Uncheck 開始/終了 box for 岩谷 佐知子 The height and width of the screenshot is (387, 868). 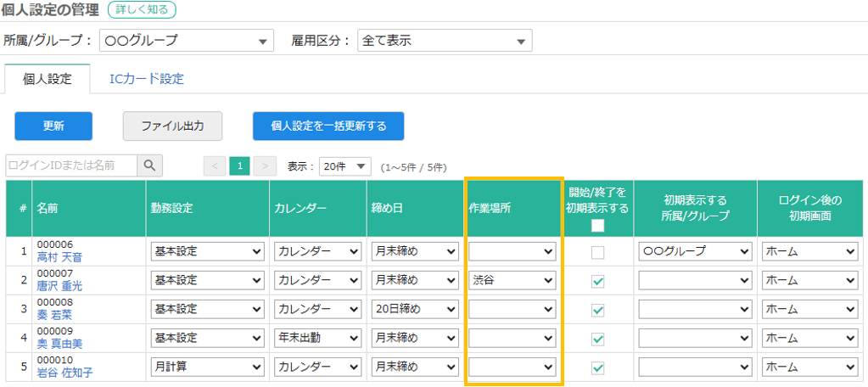click(x=598, y=367)
